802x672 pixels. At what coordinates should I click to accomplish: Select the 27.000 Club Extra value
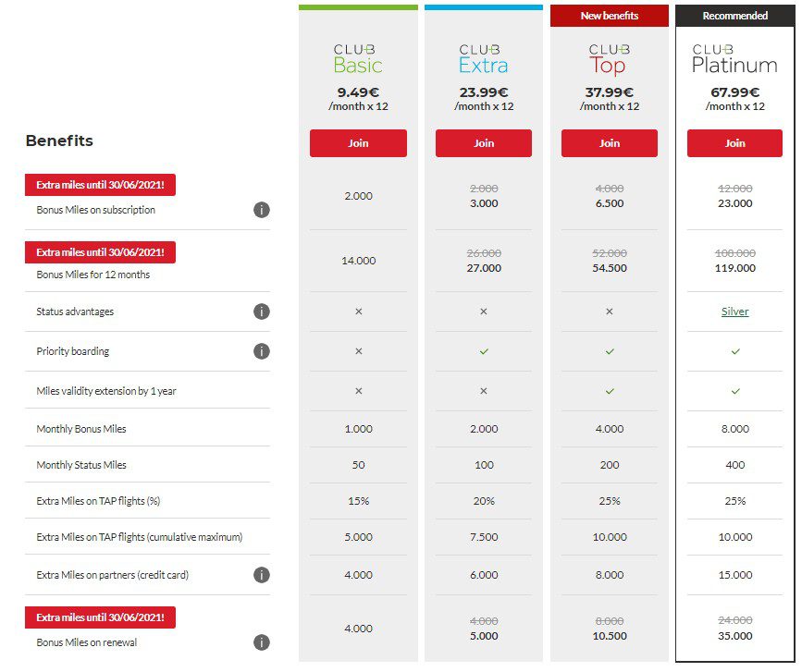484,268
